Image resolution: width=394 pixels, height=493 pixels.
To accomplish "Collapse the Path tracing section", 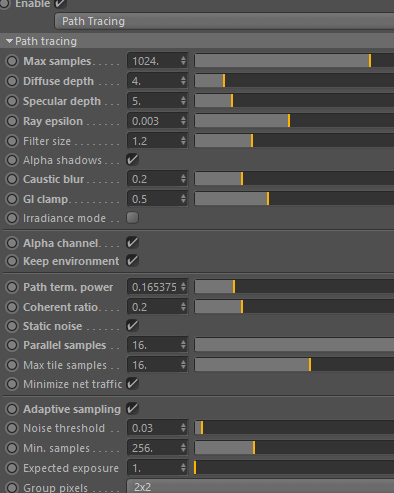I will [x=9, y=41].
